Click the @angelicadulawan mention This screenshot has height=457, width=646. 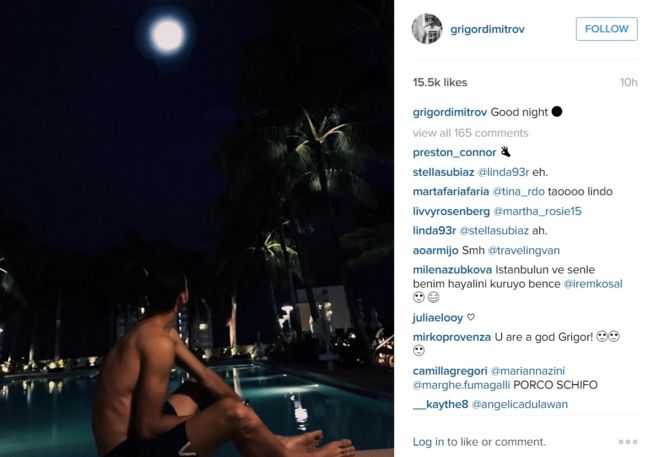(520, 404)
